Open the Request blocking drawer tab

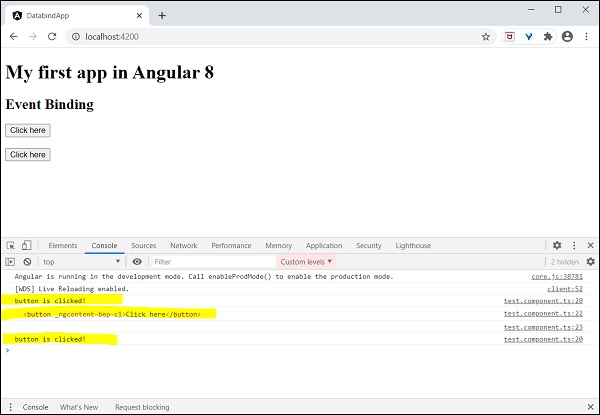142,407
